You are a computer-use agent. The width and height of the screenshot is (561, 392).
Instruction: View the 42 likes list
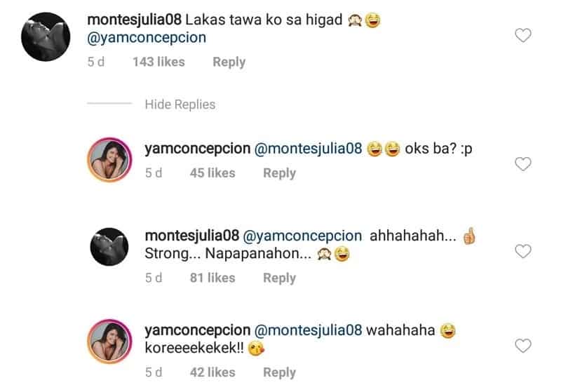point(212,372)
